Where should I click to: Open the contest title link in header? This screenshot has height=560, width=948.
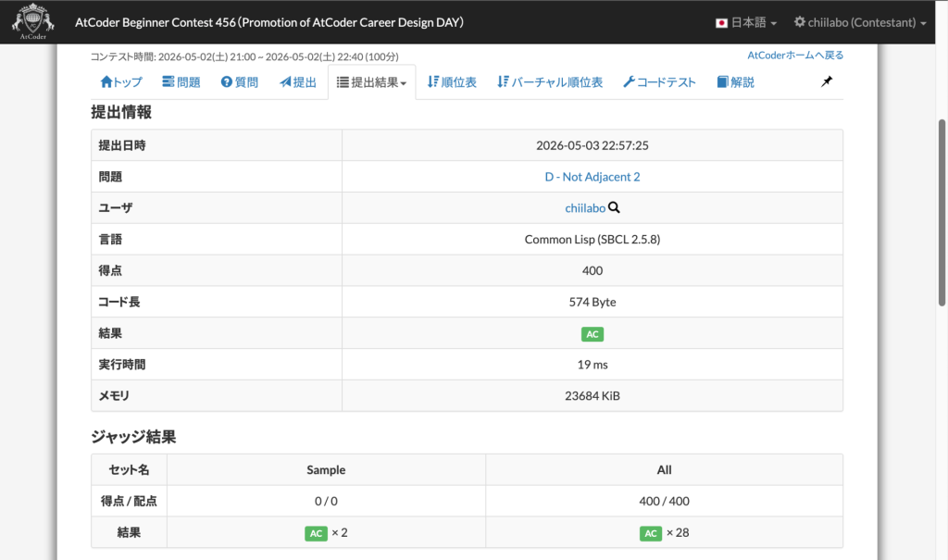[269, 22]
